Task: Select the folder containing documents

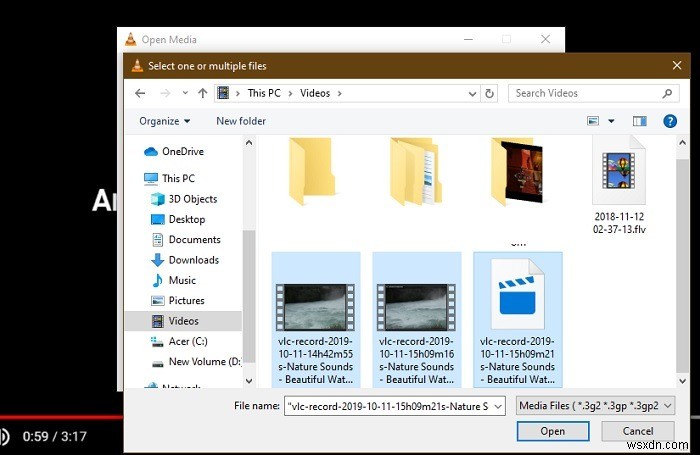Action: [x=416, y=172]
